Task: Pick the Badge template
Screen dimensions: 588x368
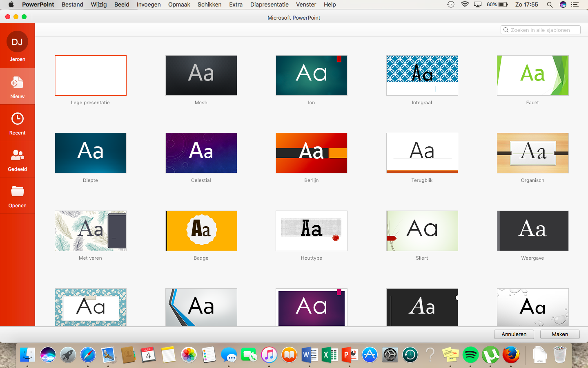Action: [201, 231]
